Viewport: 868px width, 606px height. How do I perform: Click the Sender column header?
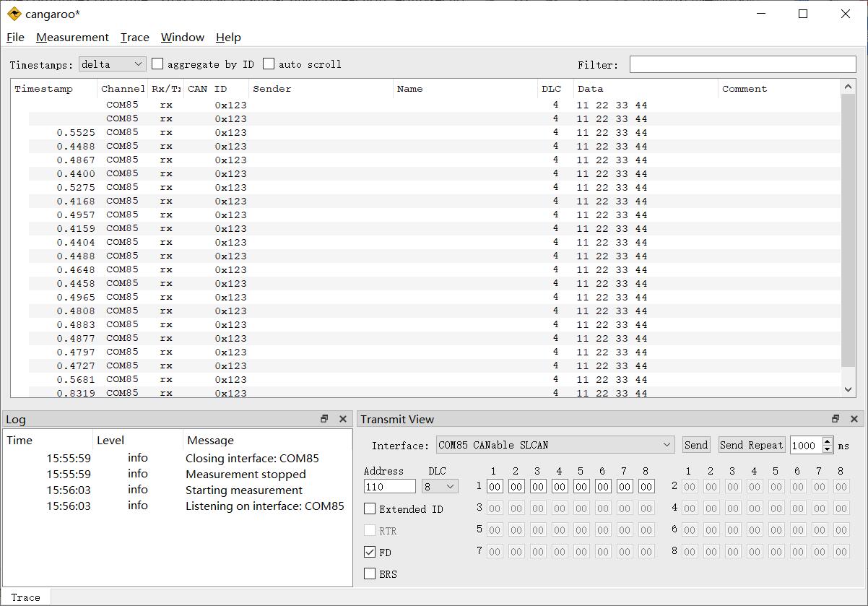321,89
